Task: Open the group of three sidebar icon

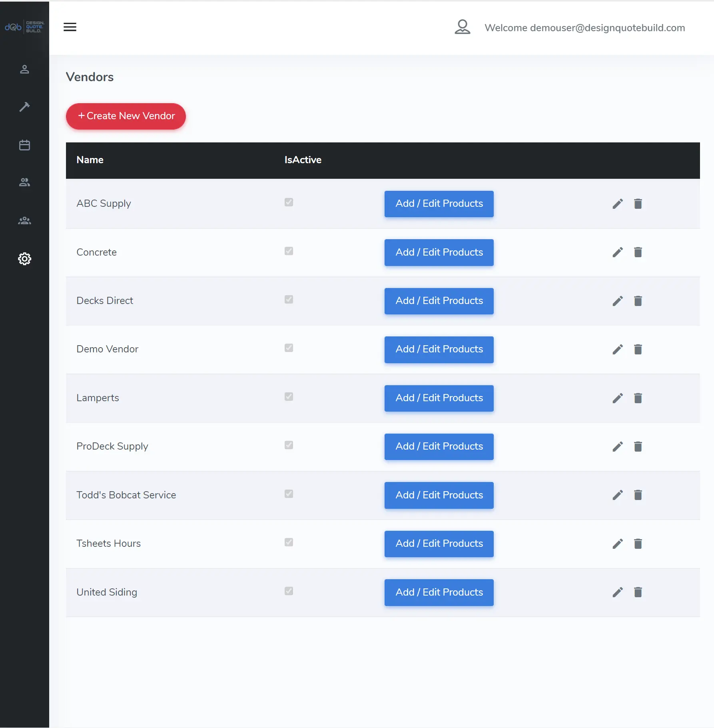Action: (x=24, y=220)
